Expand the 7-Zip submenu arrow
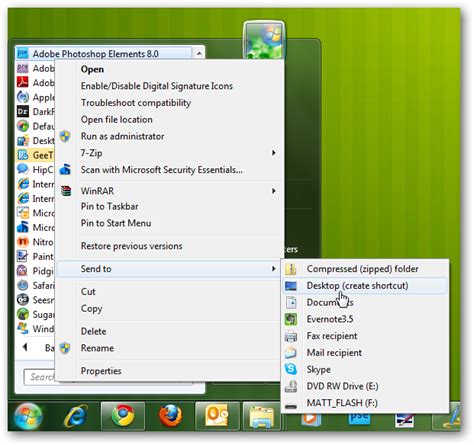 point(273,153)
